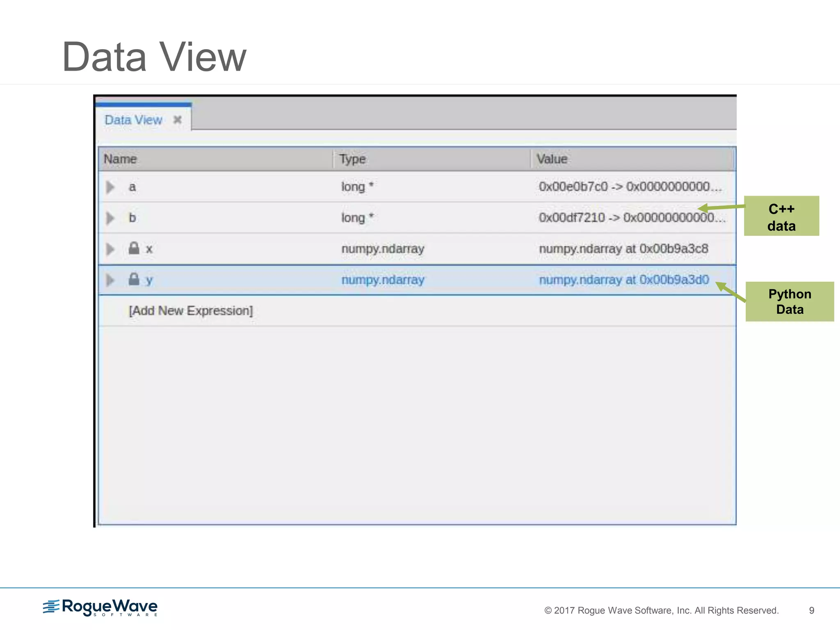Click the Rogue Wave logo
The image size is (840, 630).
point(100,607)
